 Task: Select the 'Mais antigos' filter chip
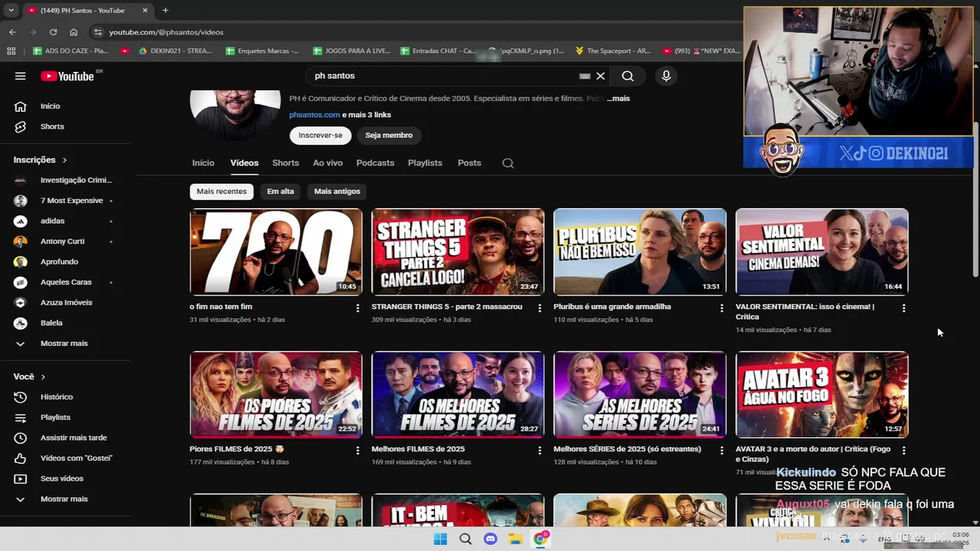pos(337,191)
